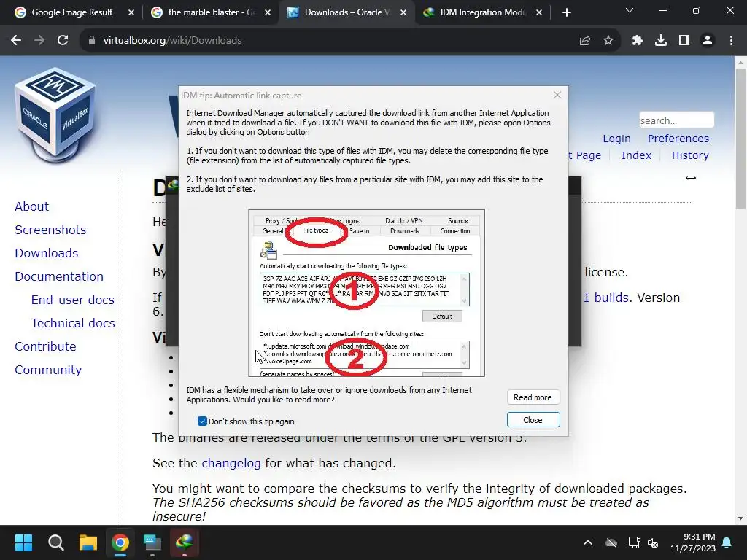Open Chrome three-dot menu
Image resolution: width=747 pixels, height=560 pixels.
(731, 41)
